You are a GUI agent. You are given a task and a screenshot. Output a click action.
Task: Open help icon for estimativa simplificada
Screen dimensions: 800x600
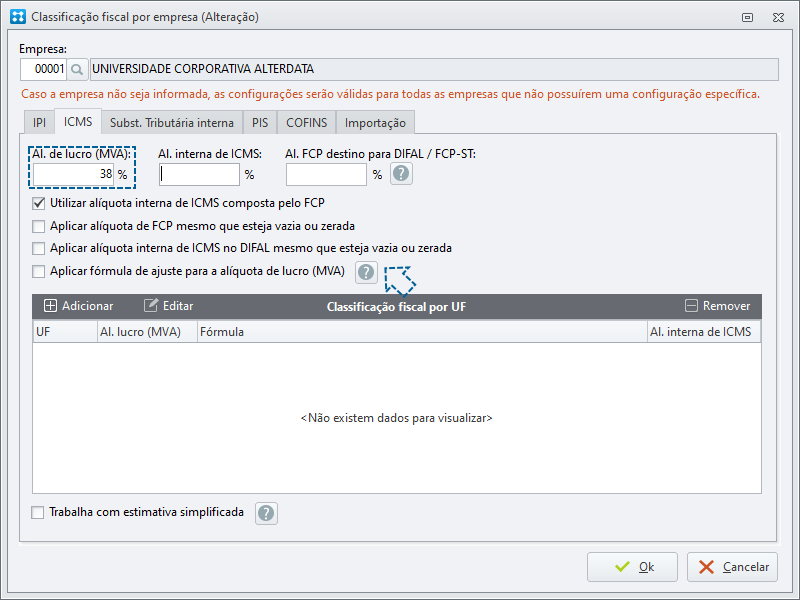[266, 513]
